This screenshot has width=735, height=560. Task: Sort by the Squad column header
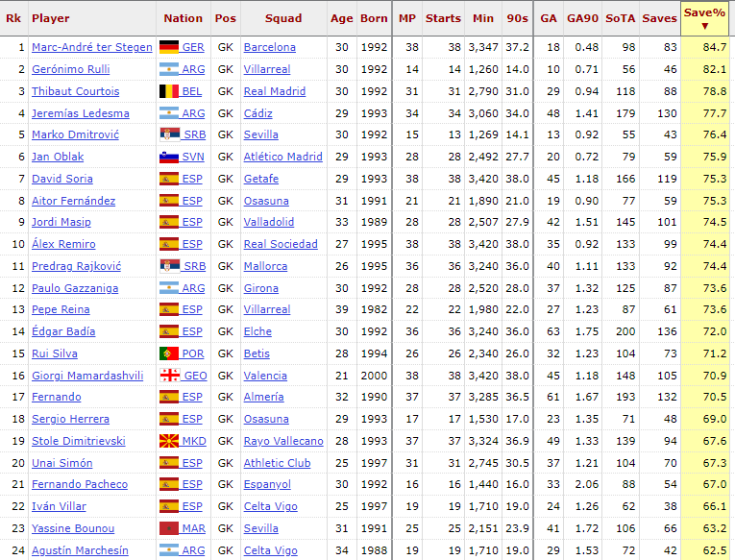pyautogui.click(x=283, y=18)
